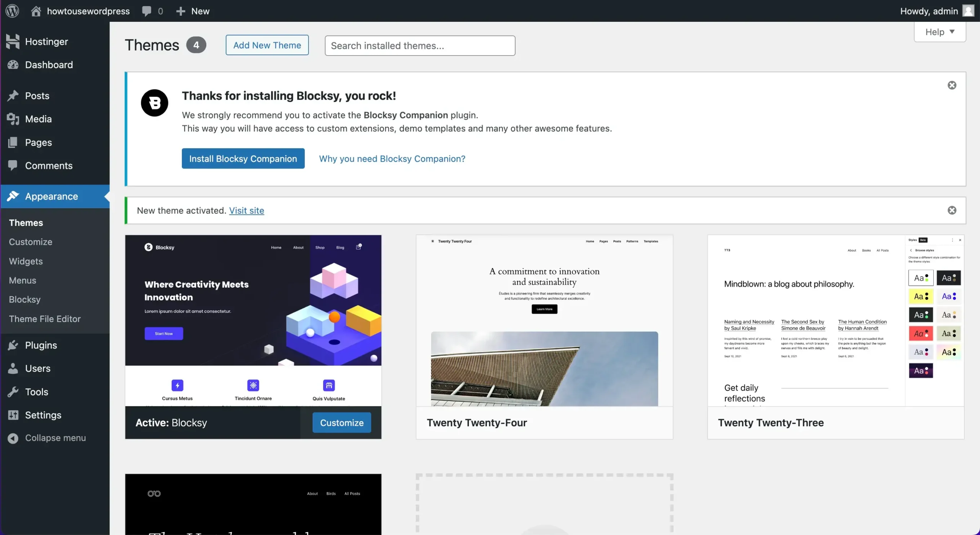The width and height of the screenshot is (980, 535).
Task: Click the home icon beside howtousewordpress
Action: (x=36, y=11)
